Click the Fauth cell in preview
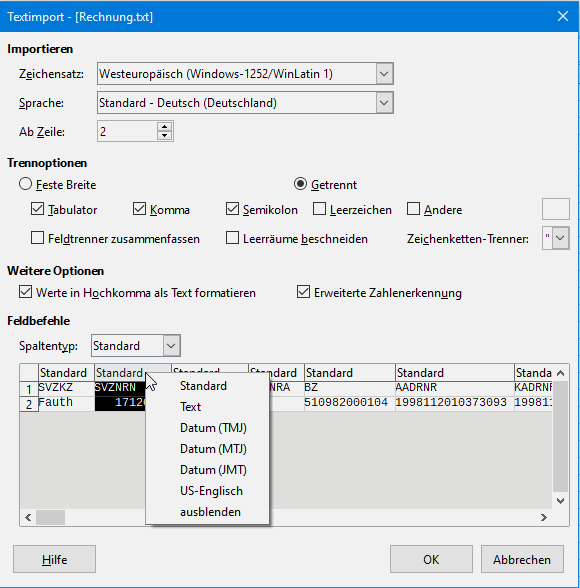Screen dimensions: 580x588 [66, 403]
